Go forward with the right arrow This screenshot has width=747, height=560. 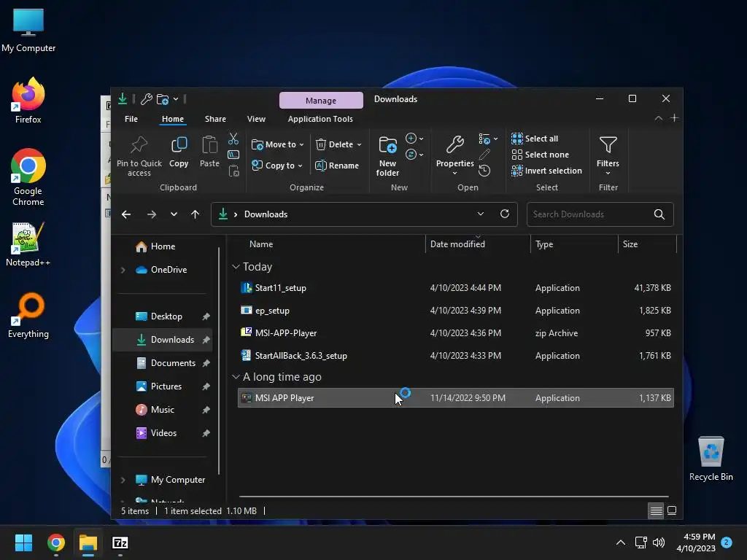(x=152, y=214)
